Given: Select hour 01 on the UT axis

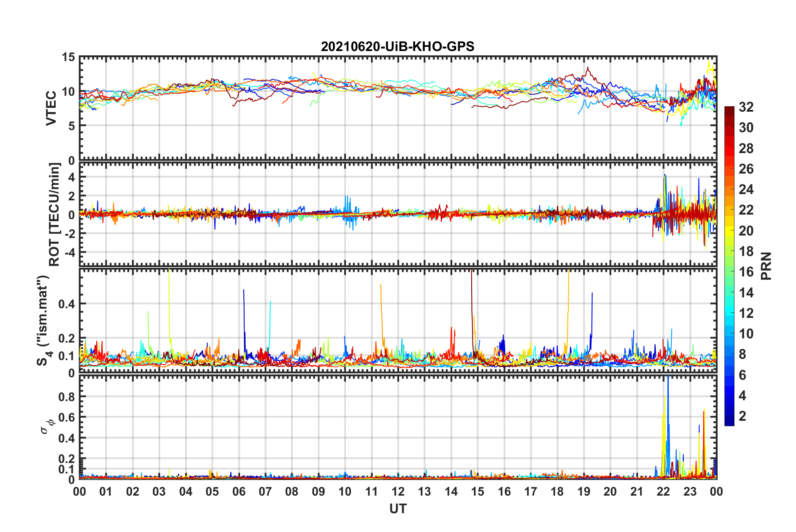Looking at the screenshot, I should pos(106,491).
